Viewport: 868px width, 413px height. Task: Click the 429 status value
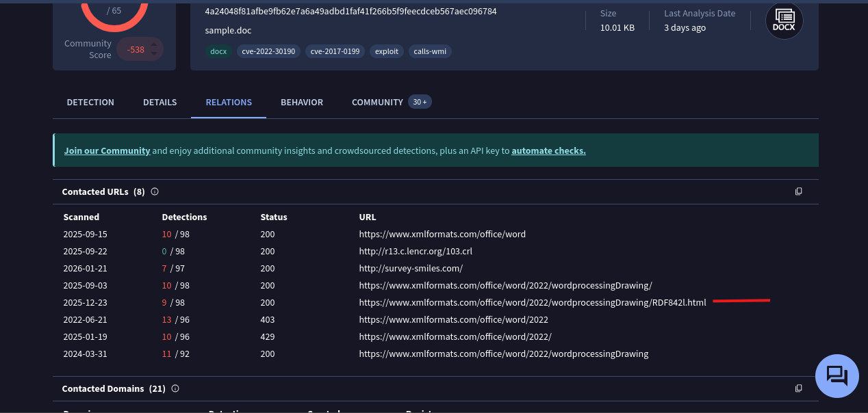tap(268, 336)
